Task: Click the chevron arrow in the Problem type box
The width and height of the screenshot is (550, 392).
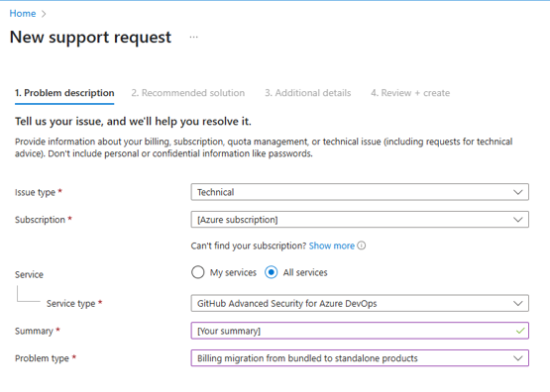Action: (x=517, y=358)
